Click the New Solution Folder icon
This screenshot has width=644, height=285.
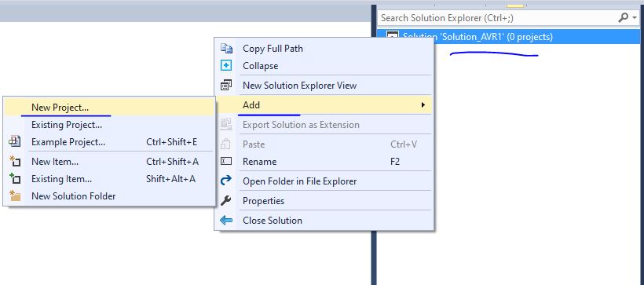click(x=15, y=195)
